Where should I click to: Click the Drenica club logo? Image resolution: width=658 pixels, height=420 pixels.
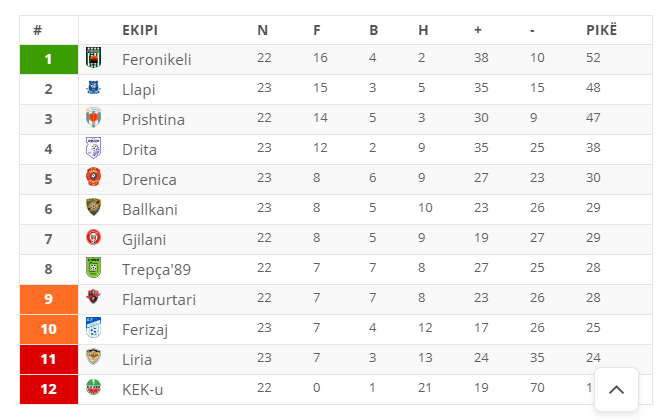tap(94, 177)
